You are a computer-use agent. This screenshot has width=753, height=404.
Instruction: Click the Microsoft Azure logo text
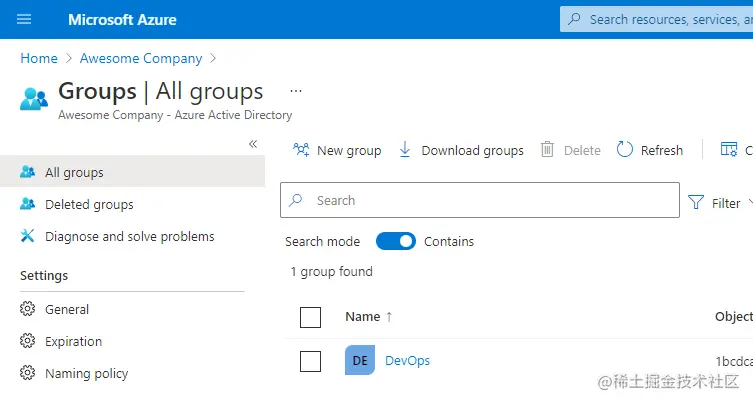coord(122,20)
